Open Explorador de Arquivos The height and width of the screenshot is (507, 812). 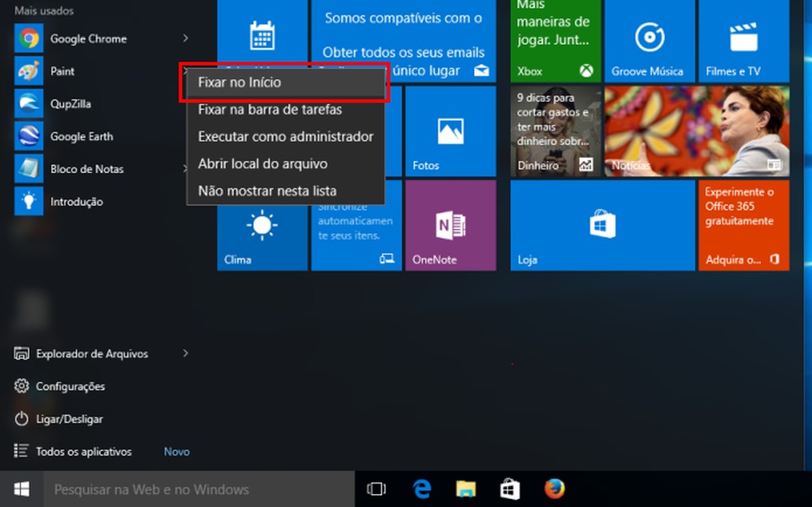(92, 353)
